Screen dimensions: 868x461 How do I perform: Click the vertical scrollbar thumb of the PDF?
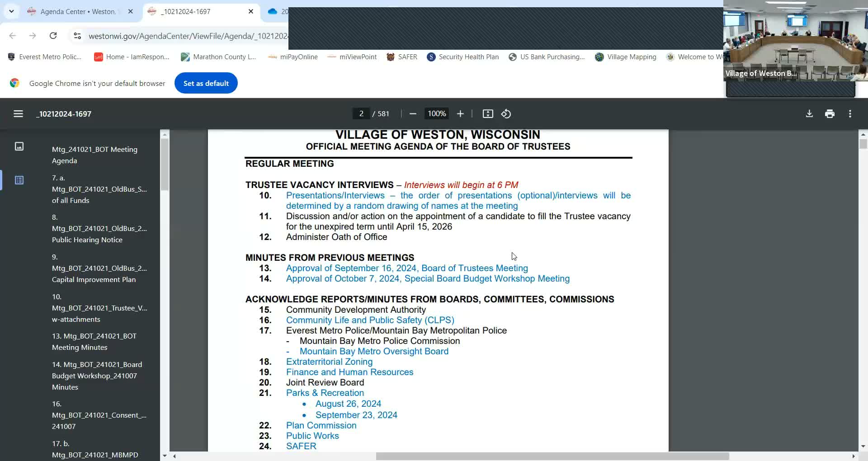coord(863,144)
